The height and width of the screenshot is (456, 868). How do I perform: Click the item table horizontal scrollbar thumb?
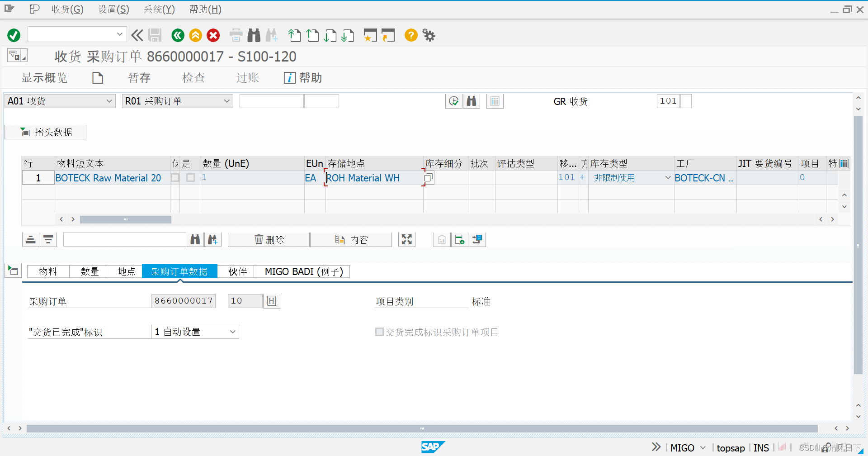pos(126,219)
